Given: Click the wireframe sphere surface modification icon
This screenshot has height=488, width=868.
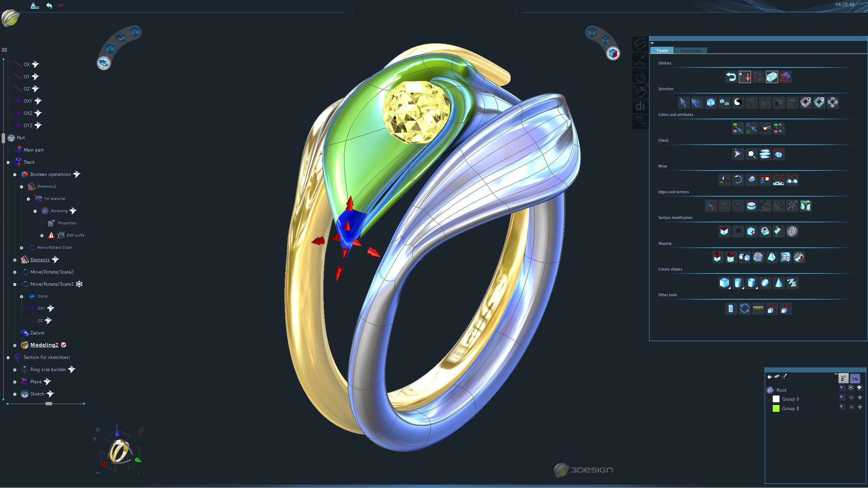Looking at the screenshot, I should tap(792, 231).
